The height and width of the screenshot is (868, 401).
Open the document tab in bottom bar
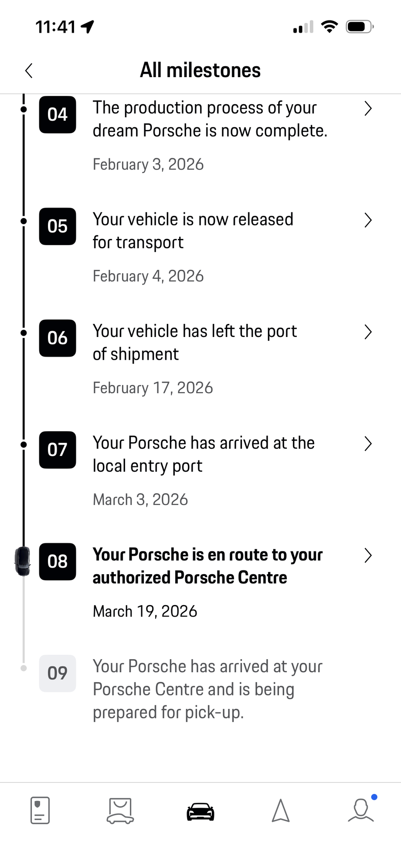(40, 810)
